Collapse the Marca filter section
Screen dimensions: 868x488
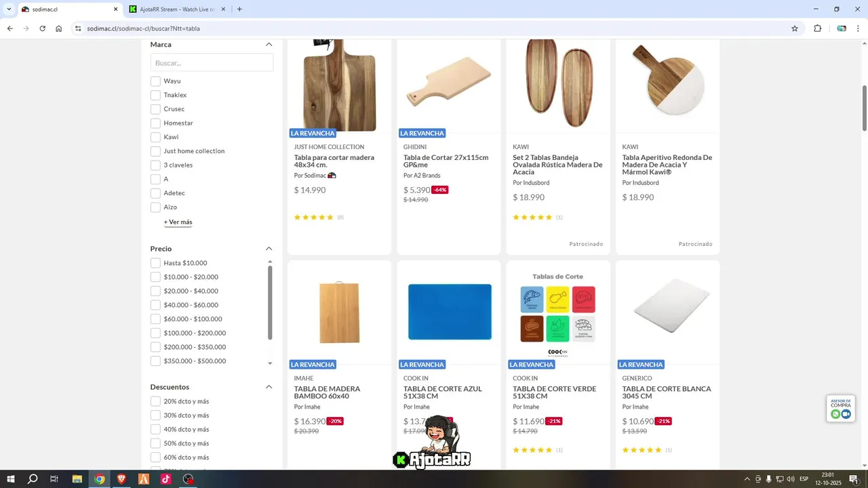click(x=269, y=45)
